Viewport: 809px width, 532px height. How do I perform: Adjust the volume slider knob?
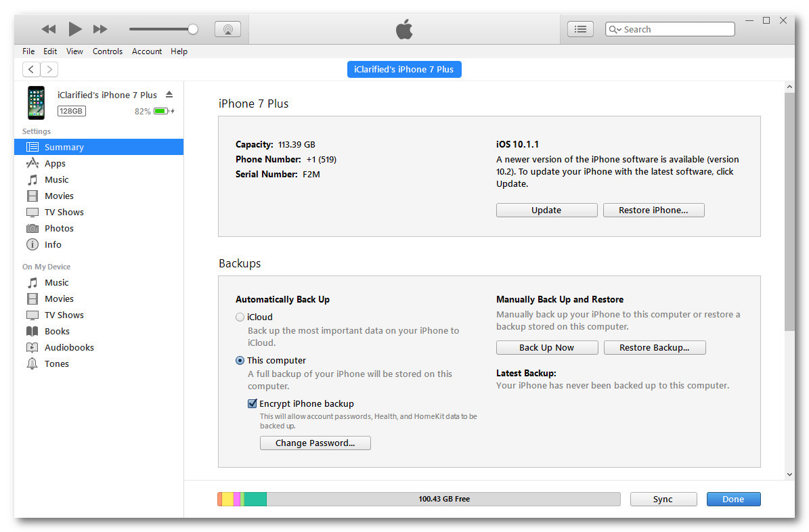(x=193, y=29)
